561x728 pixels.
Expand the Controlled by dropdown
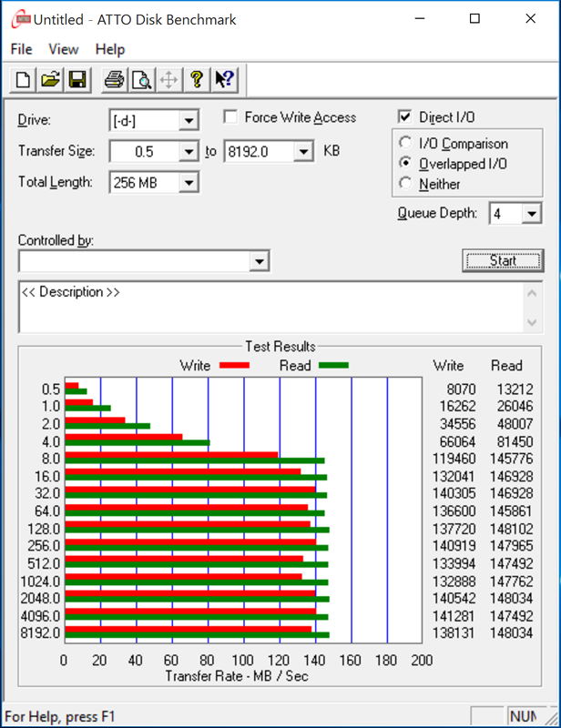[260, 261]
